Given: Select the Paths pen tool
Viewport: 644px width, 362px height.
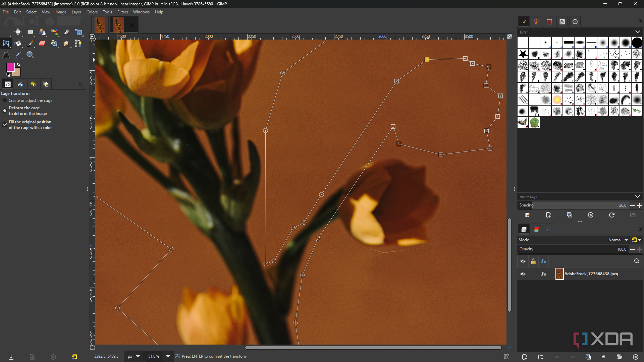Looking at the screenshot, I should coord(78,43).
